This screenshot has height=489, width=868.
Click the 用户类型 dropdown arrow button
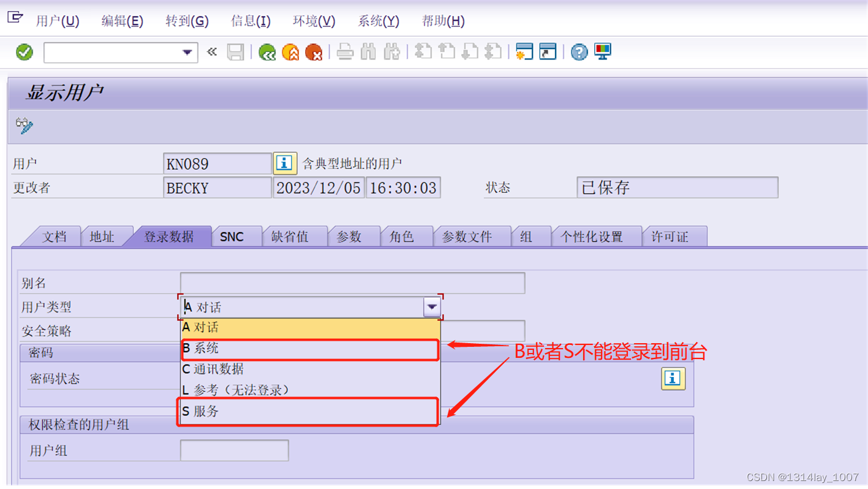(432, 307)
